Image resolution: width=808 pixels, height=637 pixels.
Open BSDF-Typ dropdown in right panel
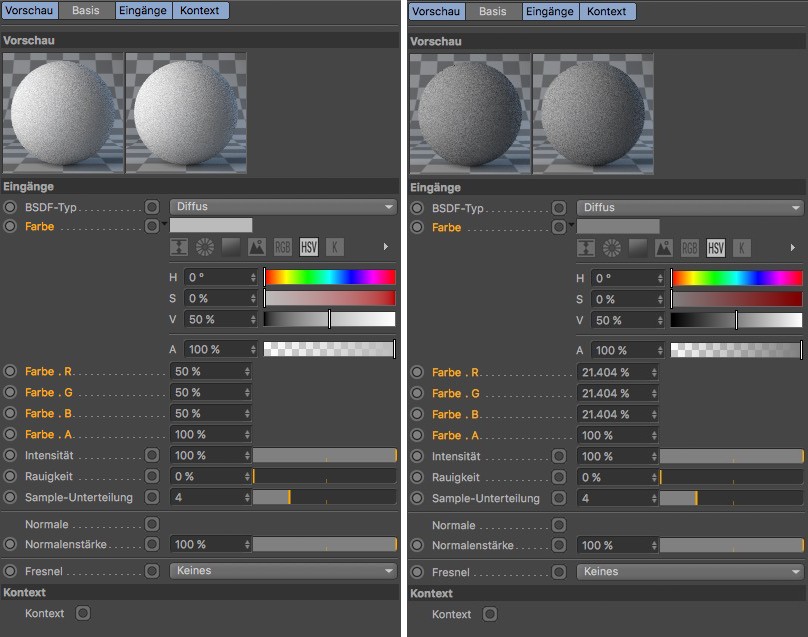[690, 208]
